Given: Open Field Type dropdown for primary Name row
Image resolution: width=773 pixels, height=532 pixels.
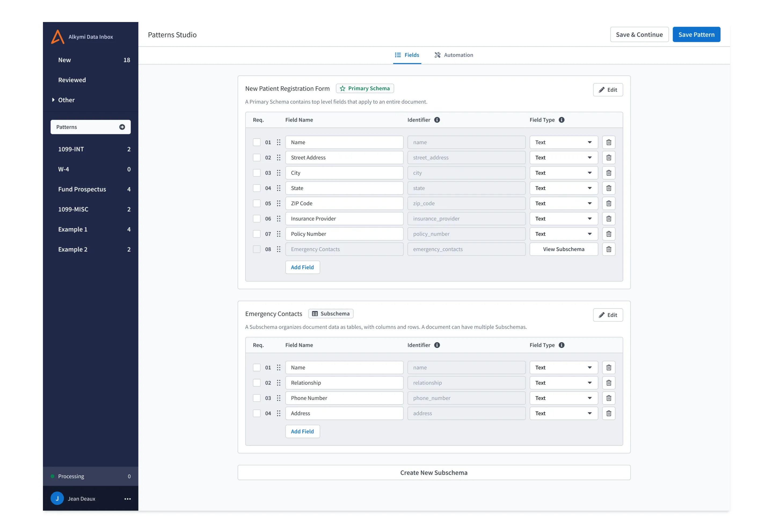Looking at the screenshot, I should (x=563, y=142).
